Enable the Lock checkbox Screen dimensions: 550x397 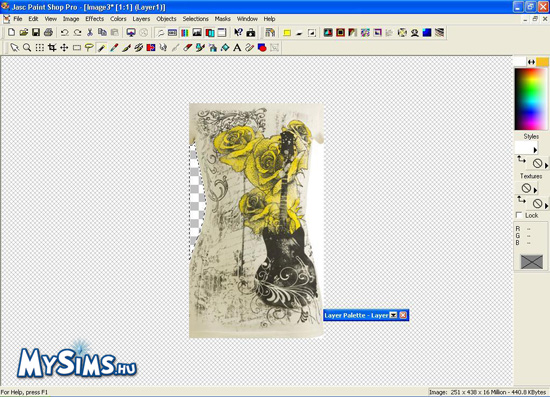click(x=519, y=215)
